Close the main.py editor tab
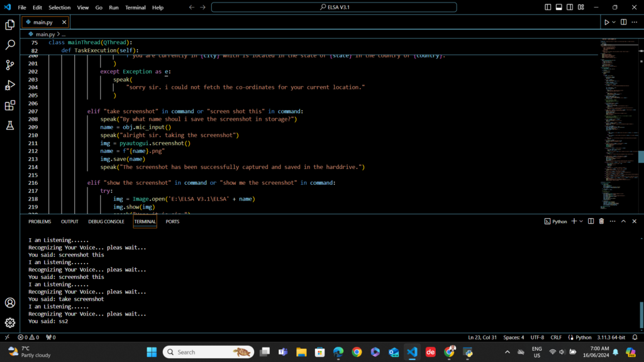This screenshot has width=644, height=362. coord(64,22)
